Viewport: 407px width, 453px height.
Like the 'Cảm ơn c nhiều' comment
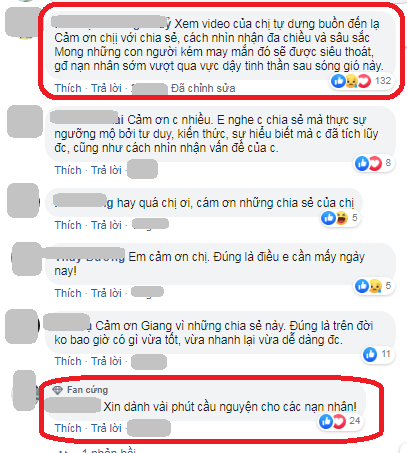pos(68,170)
